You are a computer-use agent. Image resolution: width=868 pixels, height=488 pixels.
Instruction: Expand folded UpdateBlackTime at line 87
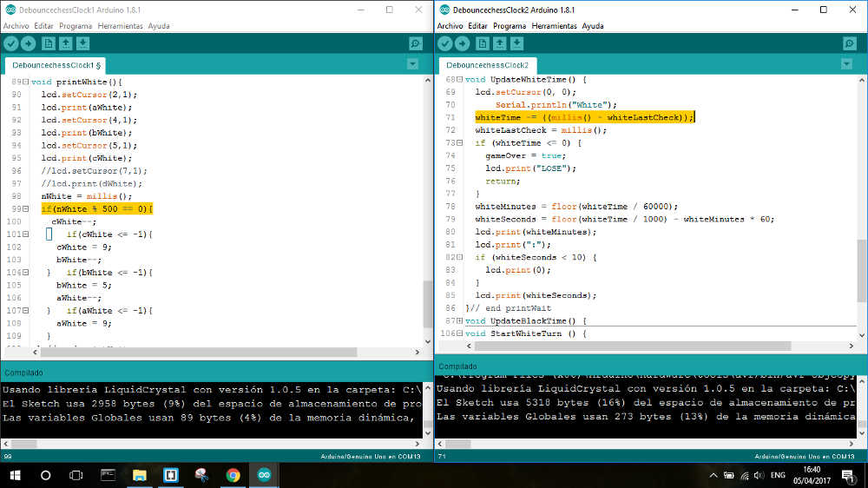click(x=459, y=320)
